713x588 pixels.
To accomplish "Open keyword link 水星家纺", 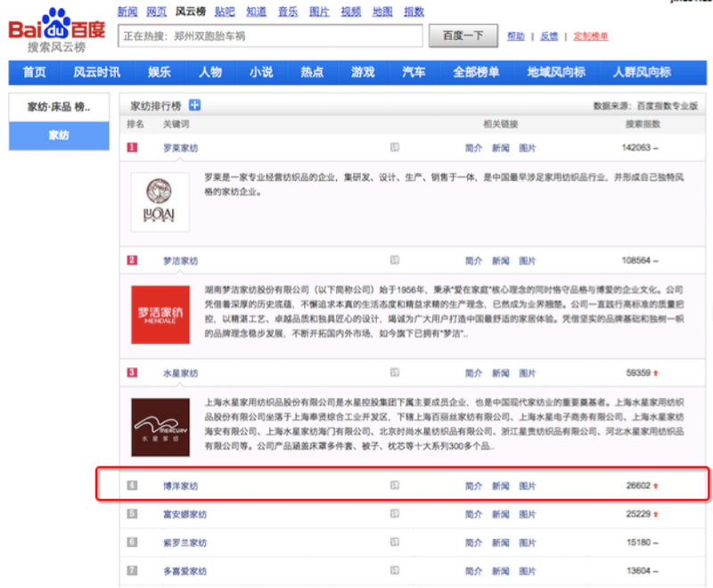I will tap(181, 373).
